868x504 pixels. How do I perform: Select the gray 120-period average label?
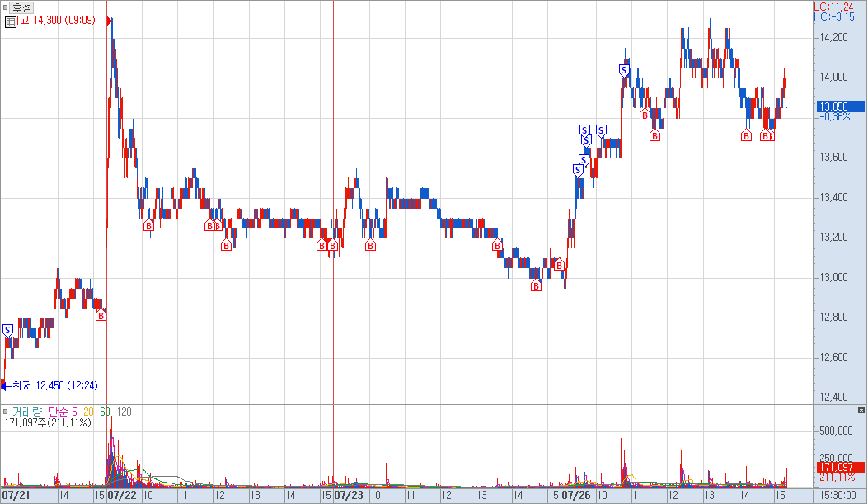[x=124, y=412]
